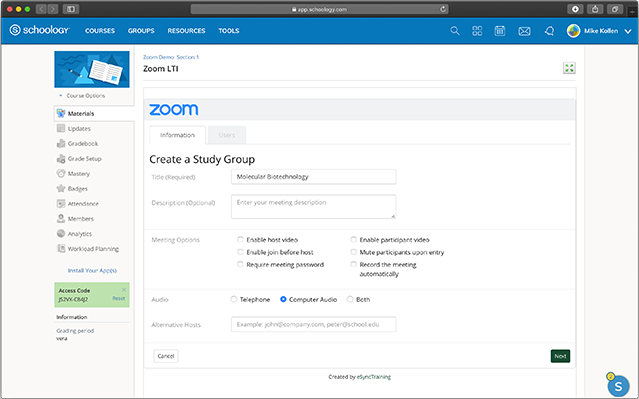
Task: Click the Schoology logo
Action: [40, 30]
